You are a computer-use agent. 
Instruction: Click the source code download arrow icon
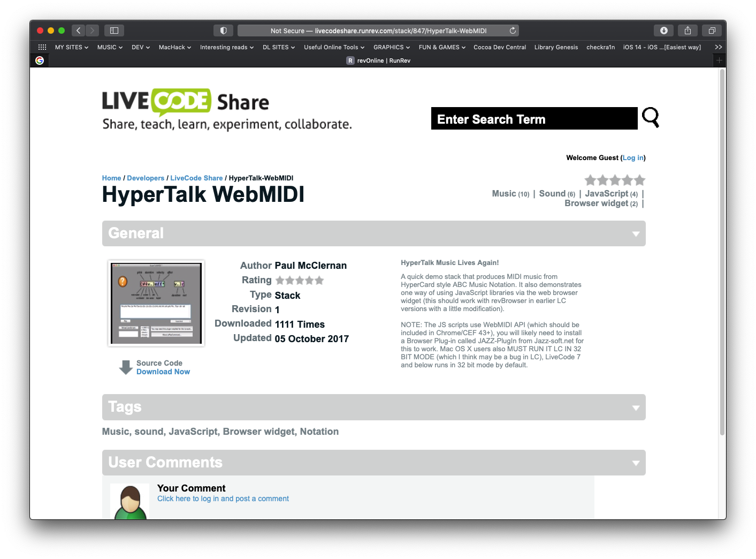(x=126, y=367)
